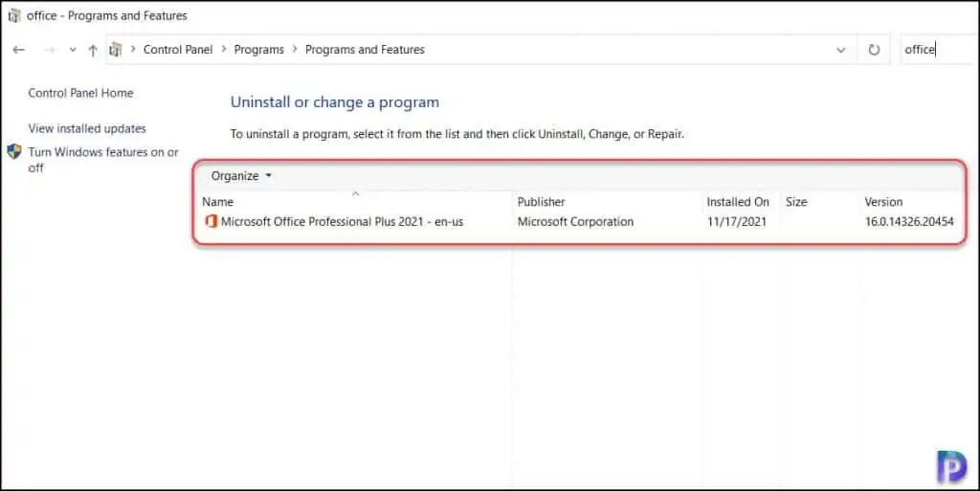The image size is (980, 491).
Task: Open Turn Windows features on or off
Action: click(103, 160)
